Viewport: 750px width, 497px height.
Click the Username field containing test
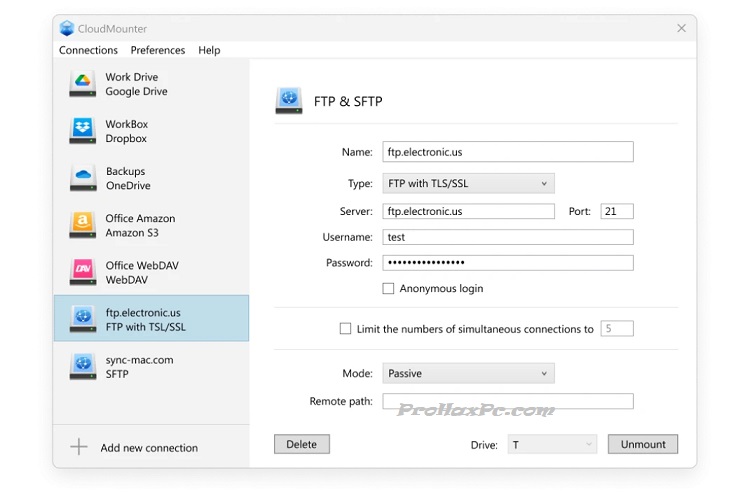[508, 237]
